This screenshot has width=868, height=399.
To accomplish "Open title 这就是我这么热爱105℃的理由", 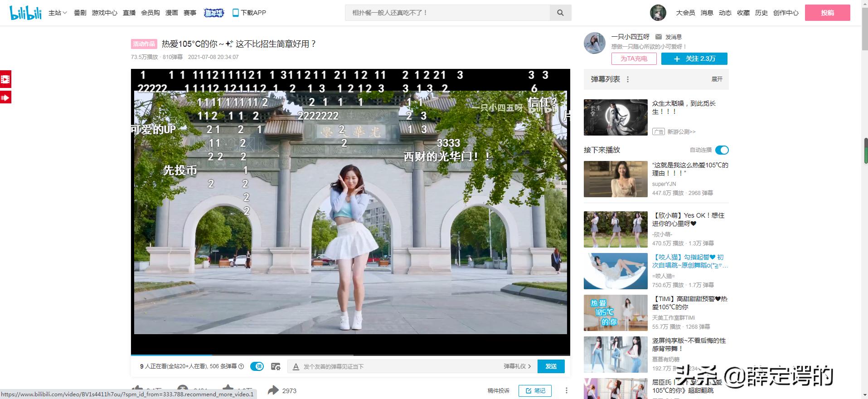I will 690,169.
